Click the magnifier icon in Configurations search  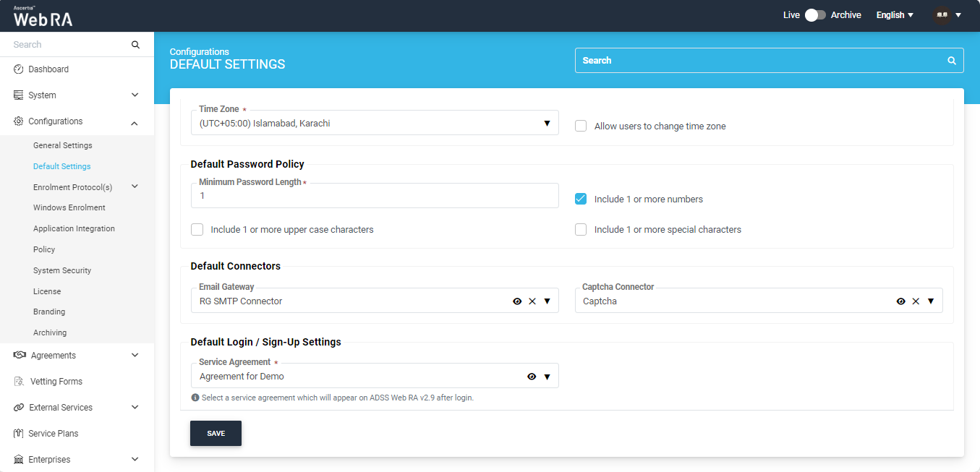952,61
